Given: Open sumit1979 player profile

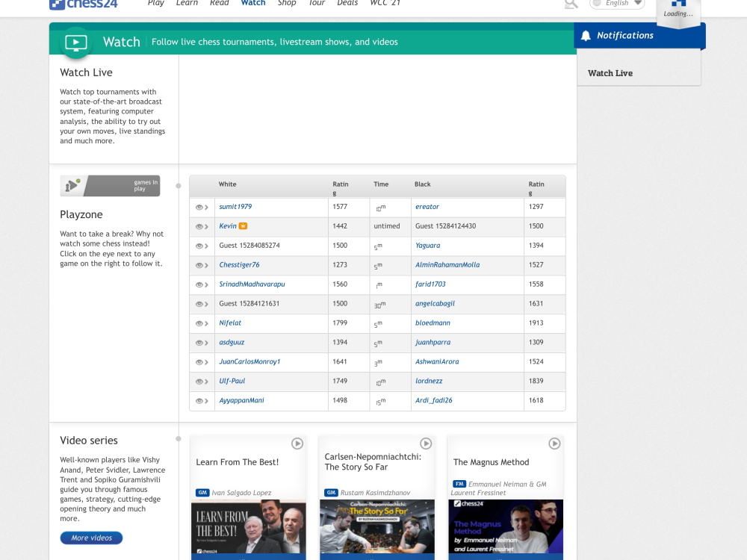Looking at the screenshot, I should (235, 207).
